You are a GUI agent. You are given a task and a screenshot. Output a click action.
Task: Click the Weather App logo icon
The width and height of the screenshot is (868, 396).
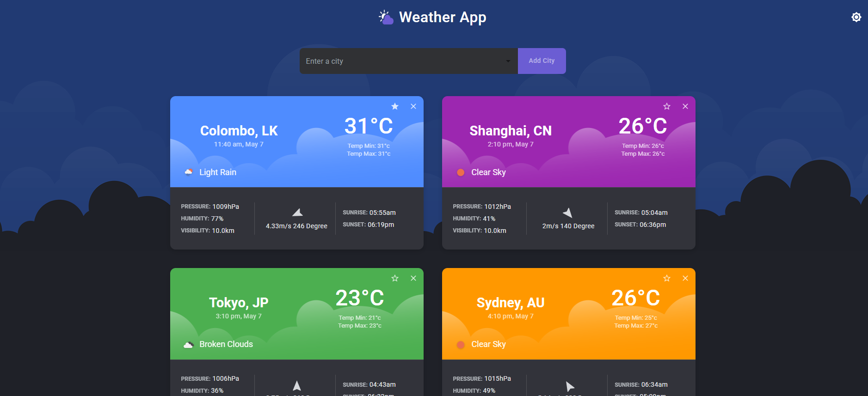point(386,17)
